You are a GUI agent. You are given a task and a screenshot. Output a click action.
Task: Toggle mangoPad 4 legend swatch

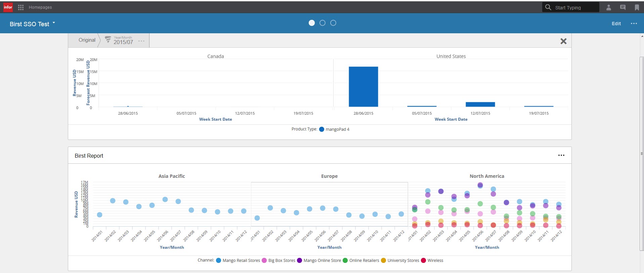coord(321,129)
